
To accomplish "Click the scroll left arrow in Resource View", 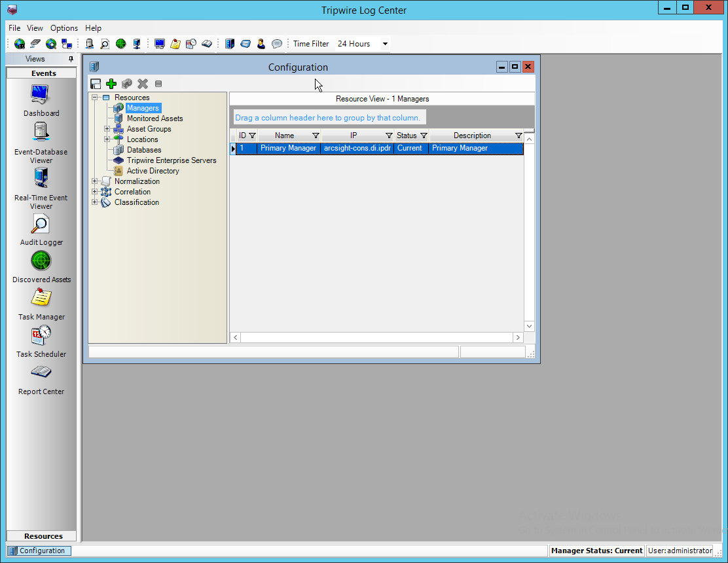I will click(236, 337).
